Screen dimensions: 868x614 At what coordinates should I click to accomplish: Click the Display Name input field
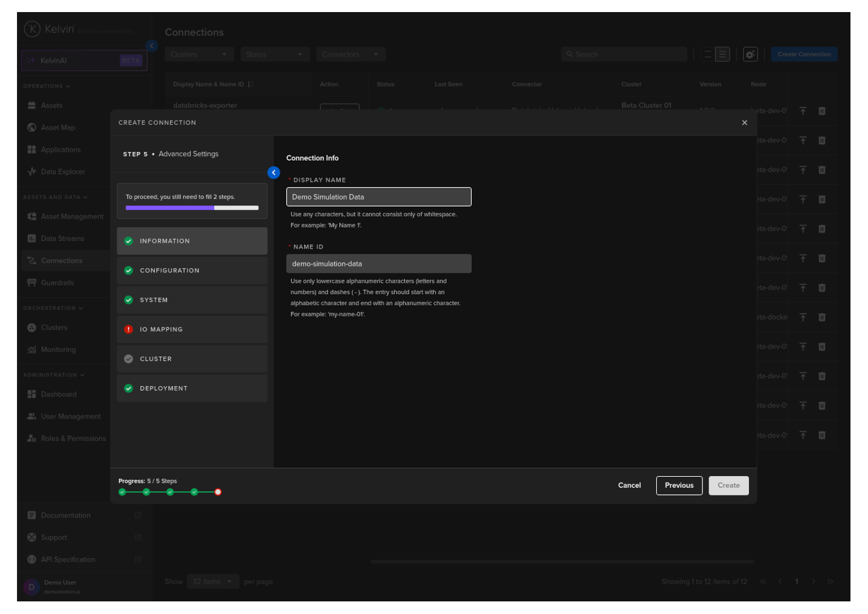pos(378,197)
